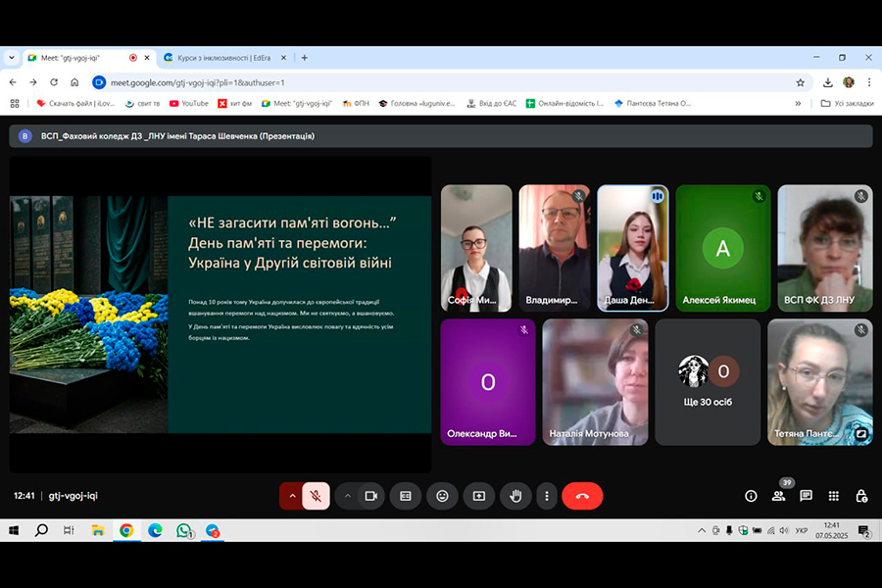Viewport: 882px width, 588px height.
Task: Open the 'Вхід до ЄАС' bookmark
Action: pos(492,104)
